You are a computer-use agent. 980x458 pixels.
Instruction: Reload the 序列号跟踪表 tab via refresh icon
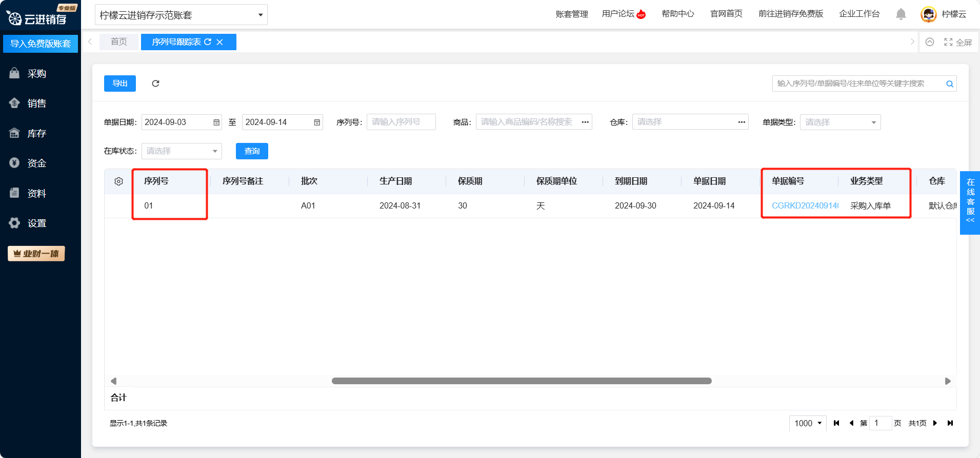coord(208,42)
